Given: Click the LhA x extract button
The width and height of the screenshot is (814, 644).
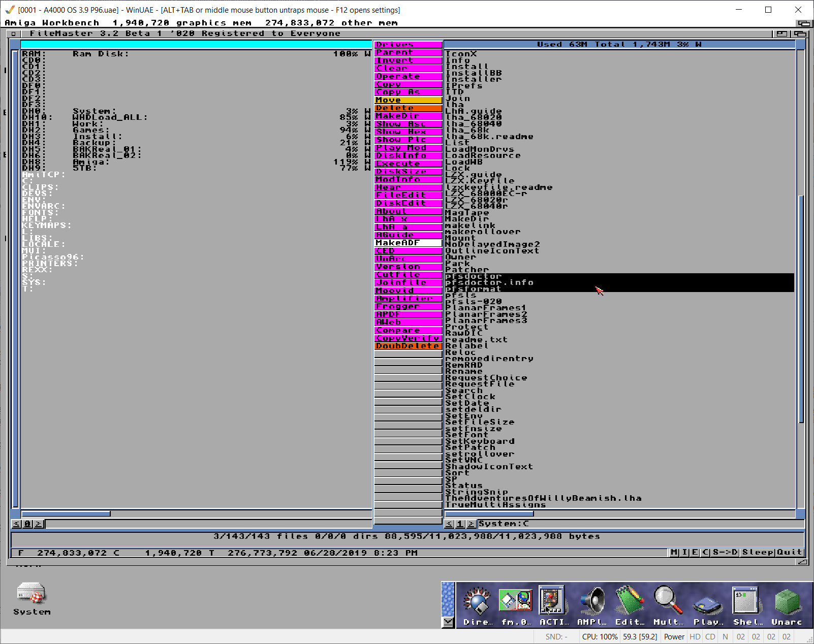Looking at the screenshot, I should click(408, 219).
